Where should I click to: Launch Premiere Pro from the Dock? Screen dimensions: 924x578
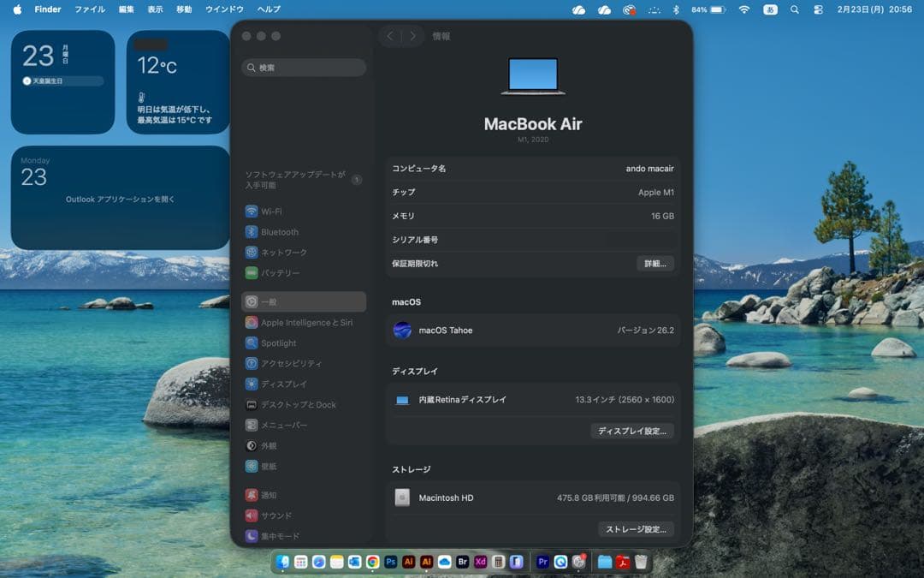542,562
